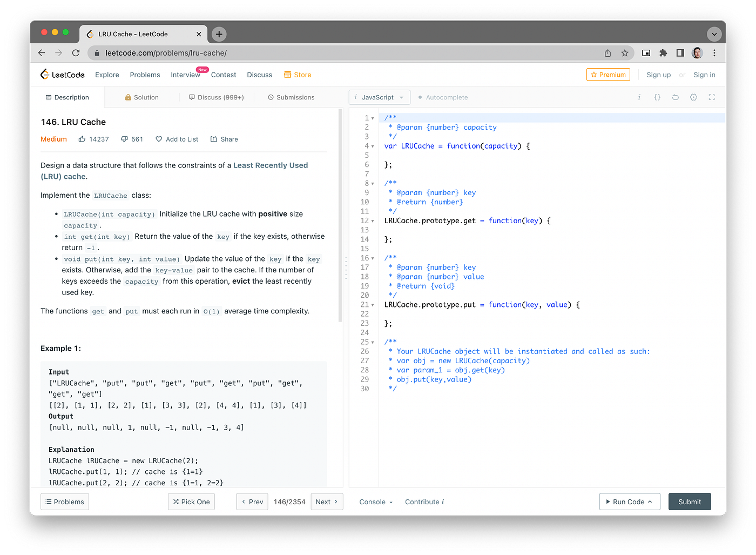Click the Premium button
Viewport: 756px width, 555px height.
point(608,75)
